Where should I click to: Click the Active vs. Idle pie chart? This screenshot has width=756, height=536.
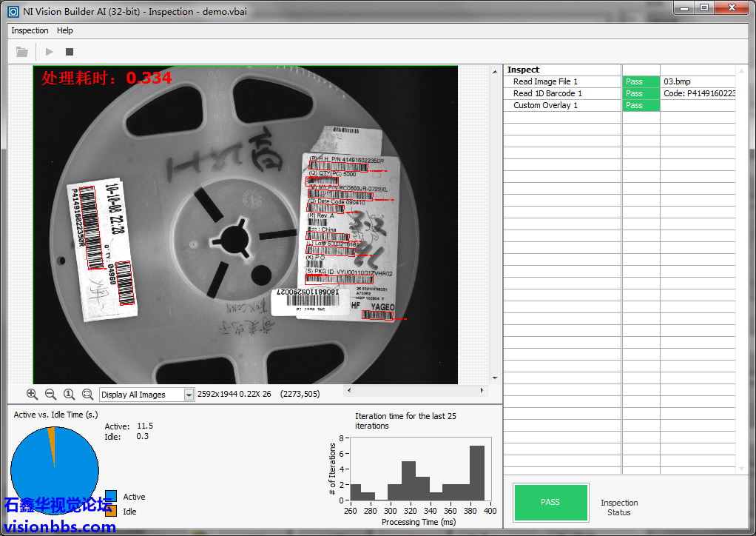(x=55, y=469)
